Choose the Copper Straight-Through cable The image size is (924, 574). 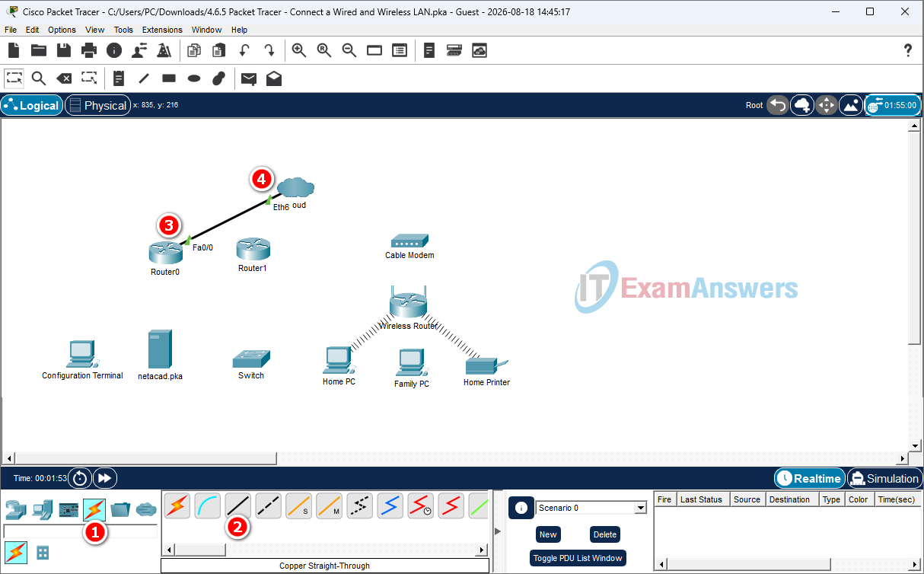[237, 505]
